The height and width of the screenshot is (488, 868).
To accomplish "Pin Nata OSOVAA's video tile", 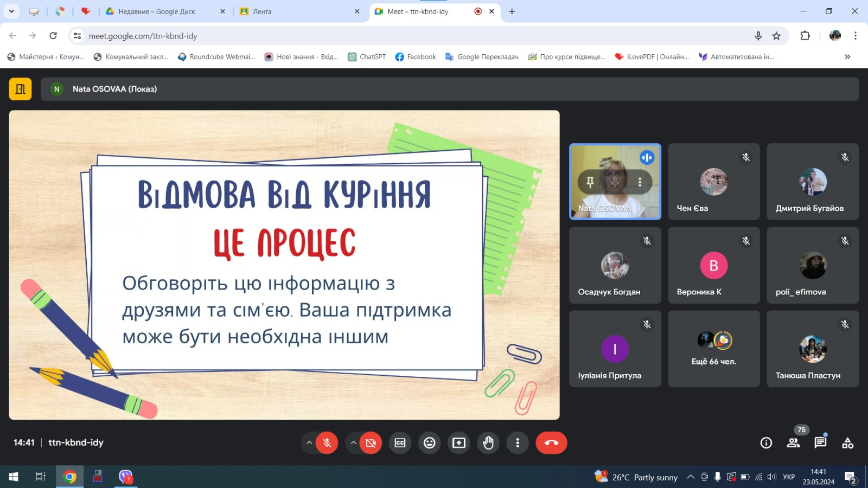I will [x=590, y=182].
